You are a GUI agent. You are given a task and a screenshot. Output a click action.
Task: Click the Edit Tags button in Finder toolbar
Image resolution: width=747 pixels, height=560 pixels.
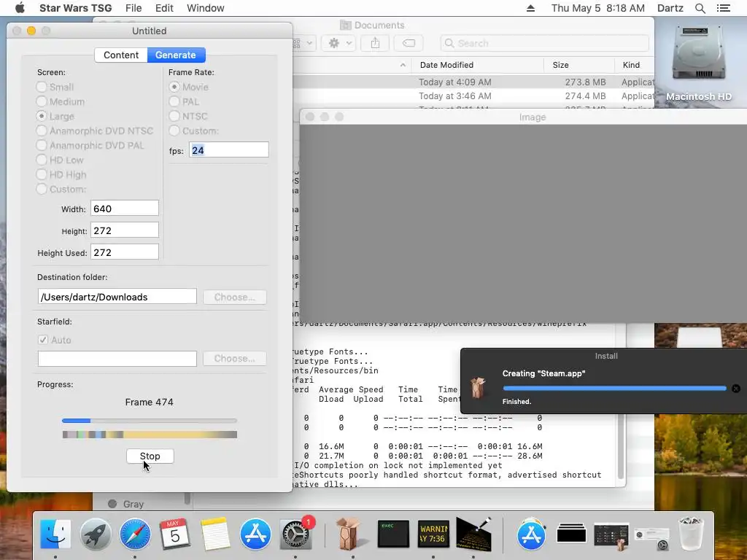coord(409,43)
